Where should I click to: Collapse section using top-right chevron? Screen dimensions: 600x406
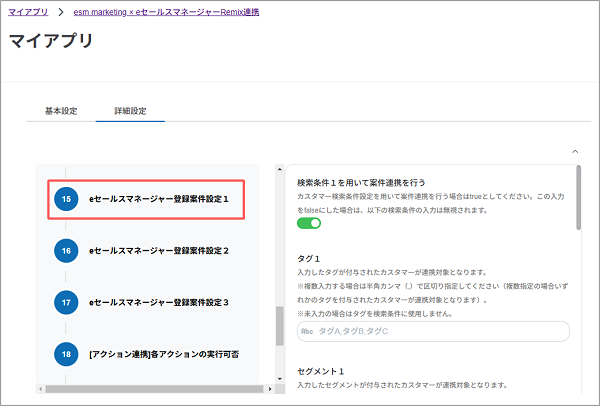pos(574,151)
